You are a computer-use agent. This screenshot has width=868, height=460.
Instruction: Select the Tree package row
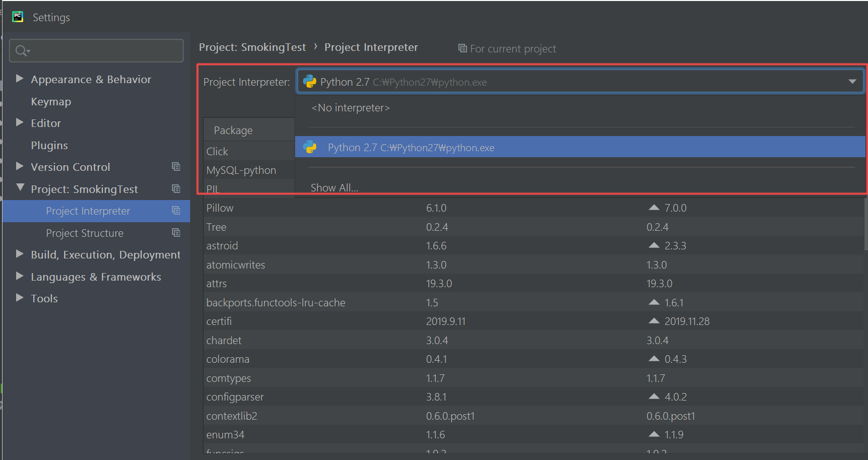point(534,227)
